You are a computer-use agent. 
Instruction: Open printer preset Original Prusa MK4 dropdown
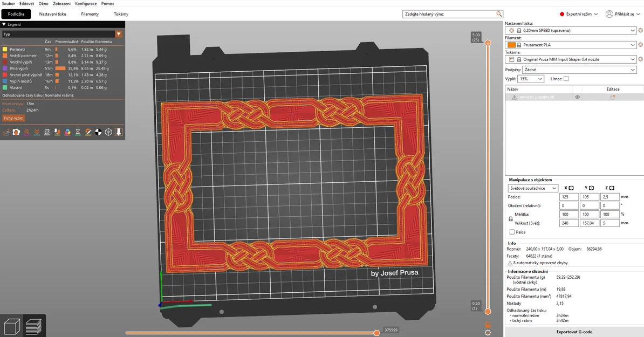click(572, 59)
